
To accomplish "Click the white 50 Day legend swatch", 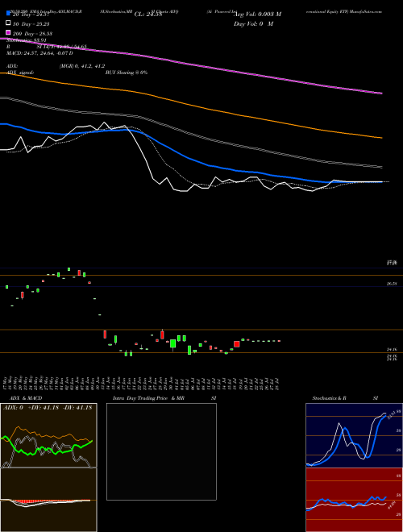I will pyautogui.click(x=8, y=23).
